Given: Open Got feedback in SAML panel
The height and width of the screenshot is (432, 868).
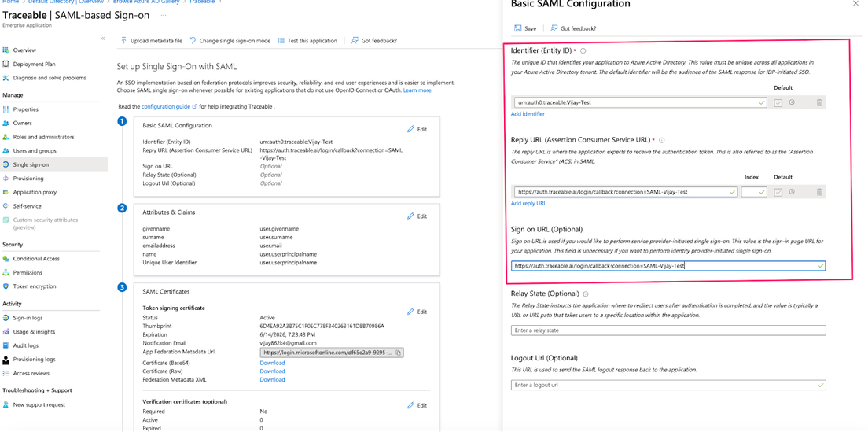Looking at the screenshot, I should click(573, 28).
